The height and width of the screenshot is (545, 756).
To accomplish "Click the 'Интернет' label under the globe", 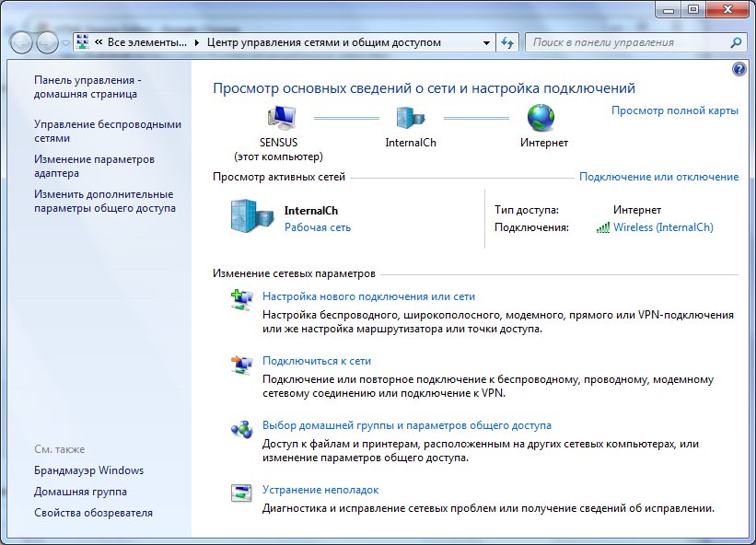I will (x=544, y=143).
